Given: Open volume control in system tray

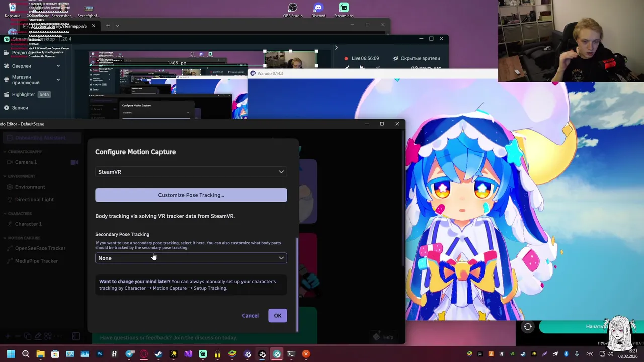Looking at the screenshot, I should coord(611,354).
